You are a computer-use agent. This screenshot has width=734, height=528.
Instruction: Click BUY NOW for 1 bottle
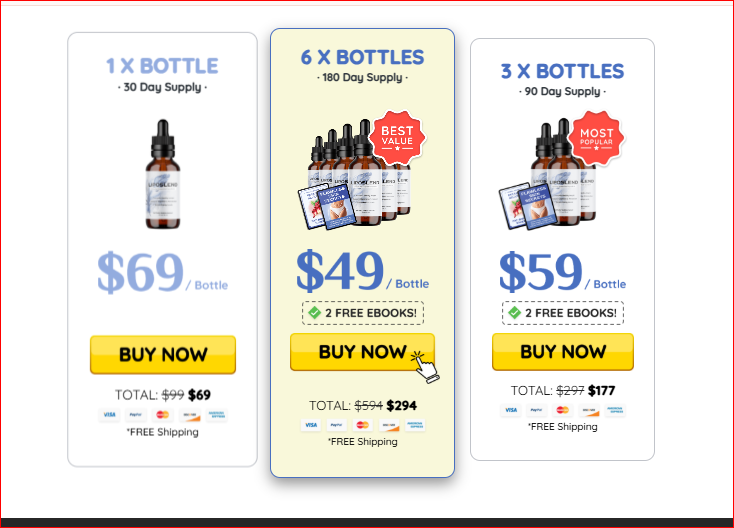163,354
